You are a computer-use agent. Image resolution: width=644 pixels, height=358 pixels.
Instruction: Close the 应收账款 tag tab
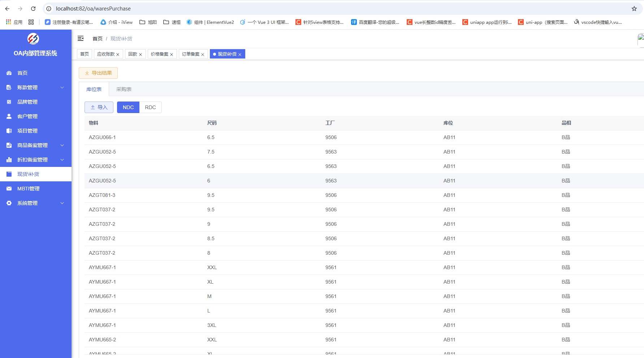[118, 55]
